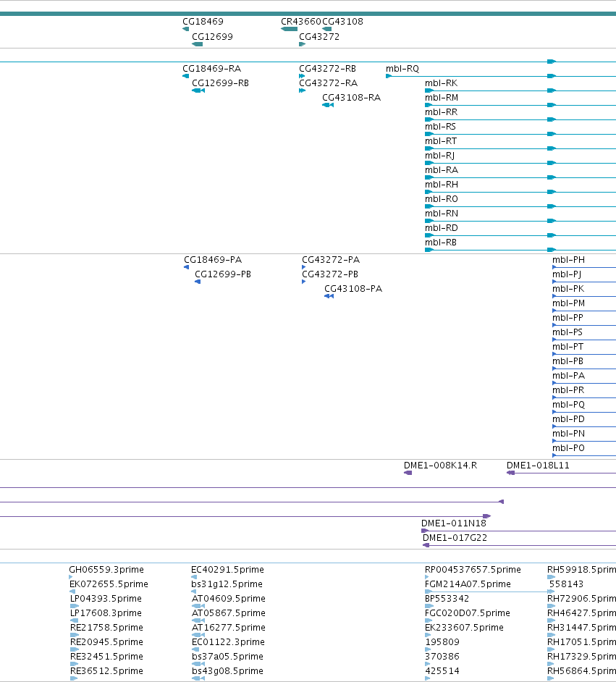The image size is (616, 682).
Task: Select protein CG43272-PA
Action: click(x=331, y=260)
